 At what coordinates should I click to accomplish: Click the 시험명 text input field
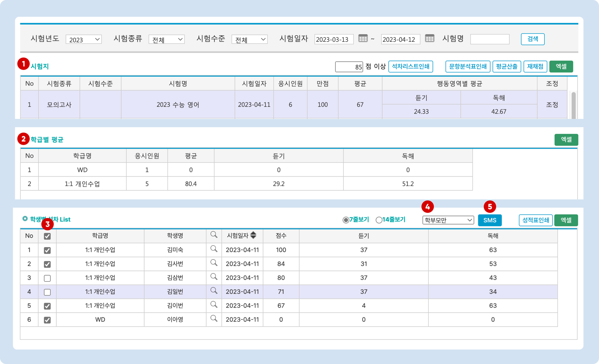[x=490, y=39]
